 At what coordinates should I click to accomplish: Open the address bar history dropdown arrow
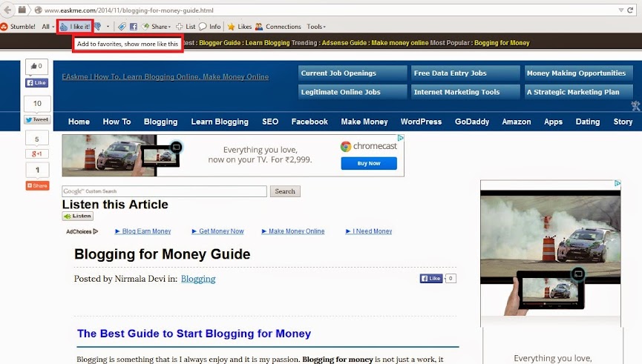click(x=620, y=10)
